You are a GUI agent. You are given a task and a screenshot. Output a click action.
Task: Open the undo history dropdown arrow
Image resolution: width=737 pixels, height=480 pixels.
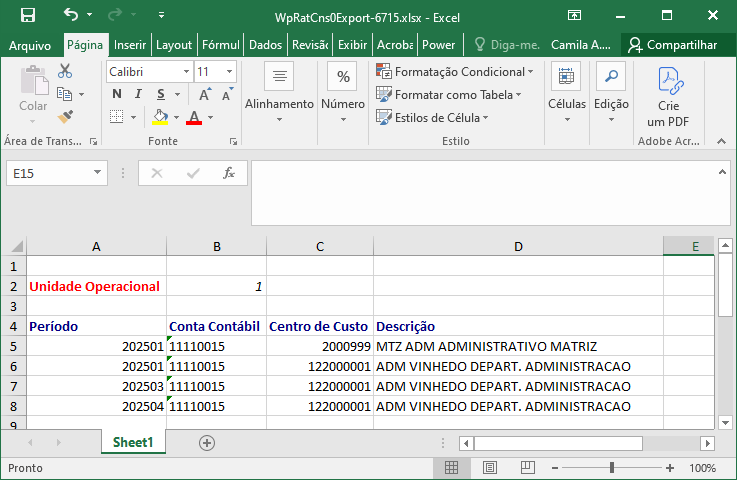[x=89, y=15]
